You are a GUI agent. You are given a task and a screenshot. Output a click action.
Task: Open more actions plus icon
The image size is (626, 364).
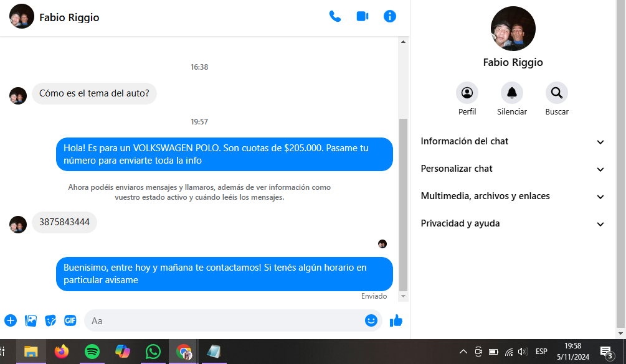click(11, 320)
